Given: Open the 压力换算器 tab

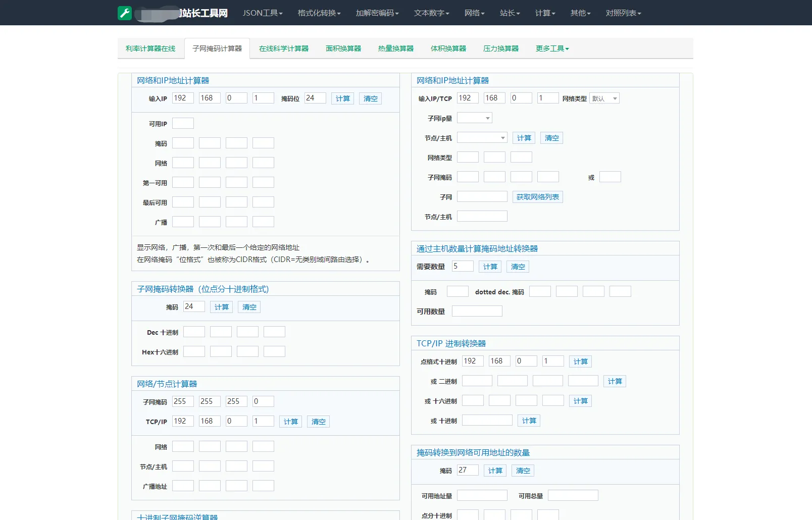Looking at the screenshot, I should (501, 48).
